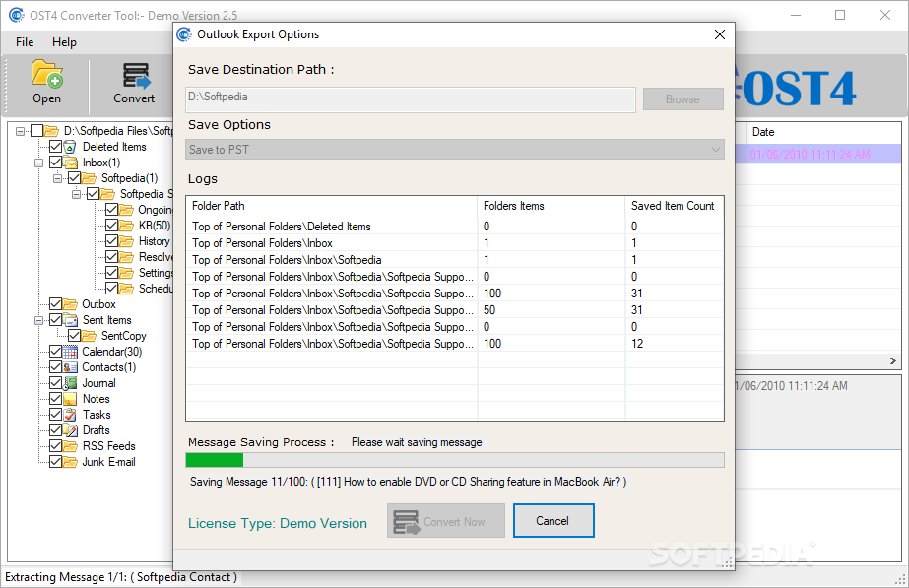Toggle the Notes checkbox
Image resolution: width=909 pixels, height=588 pixels.
pyautogui.click(x=56, y=398)
